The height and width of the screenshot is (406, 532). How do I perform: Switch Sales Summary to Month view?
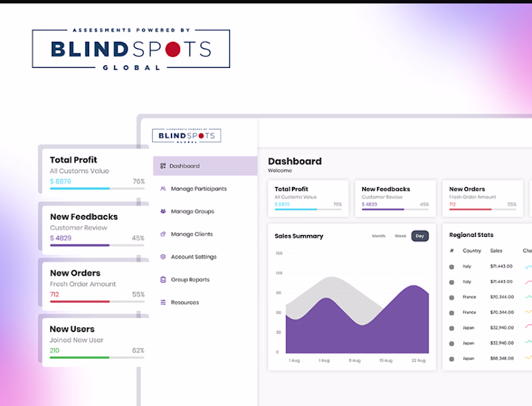pos(378,236)
